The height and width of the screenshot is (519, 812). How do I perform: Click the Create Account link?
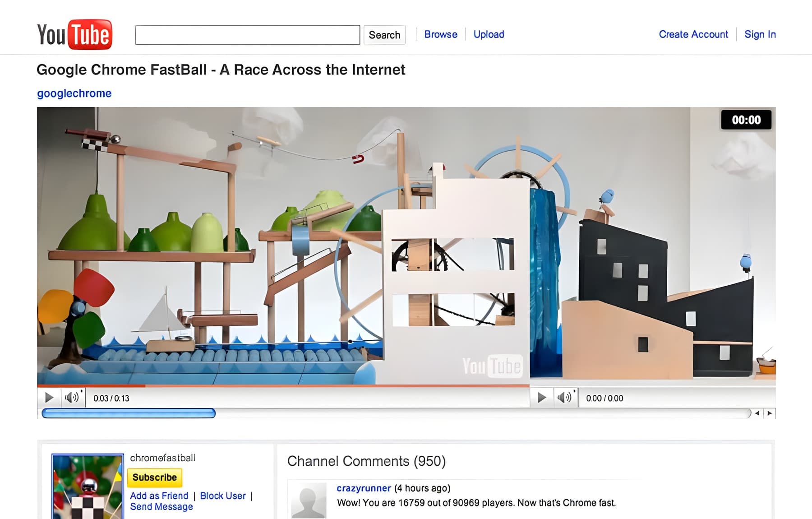(x=693, y=34)
